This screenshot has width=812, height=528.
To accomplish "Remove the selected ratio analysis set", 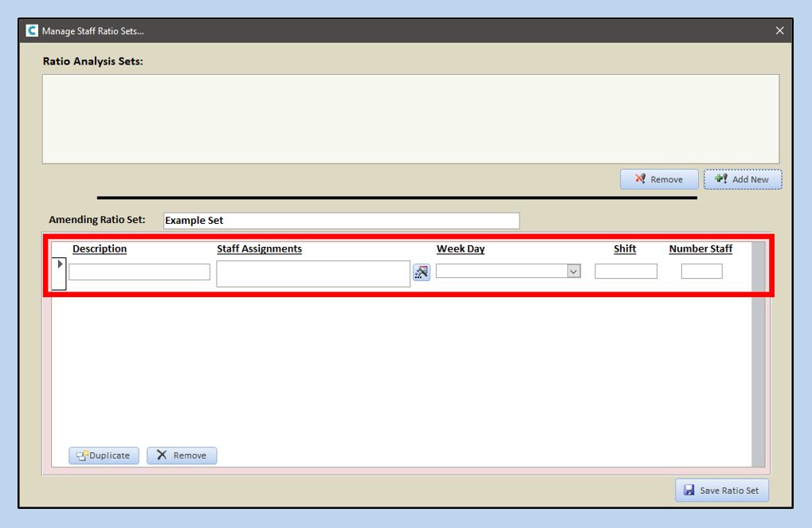I will 659,179.
